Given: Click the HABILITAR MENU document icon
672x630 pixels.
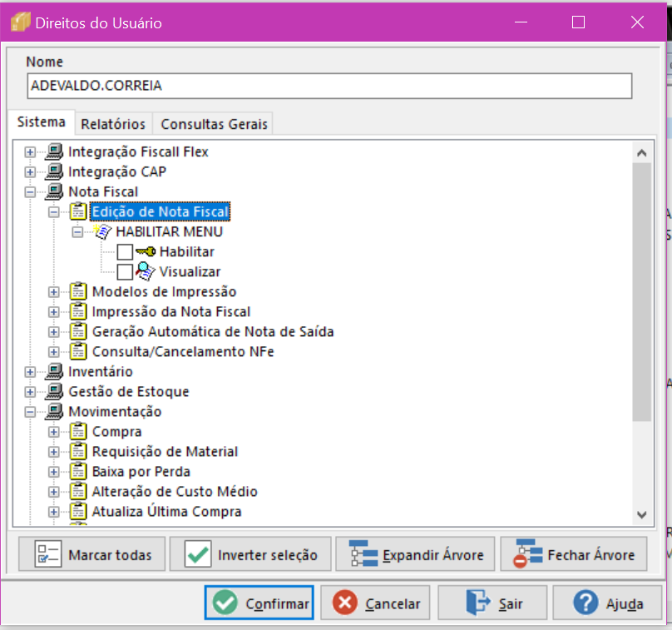Looking at the screenshot, I should [x=102, y=231].
